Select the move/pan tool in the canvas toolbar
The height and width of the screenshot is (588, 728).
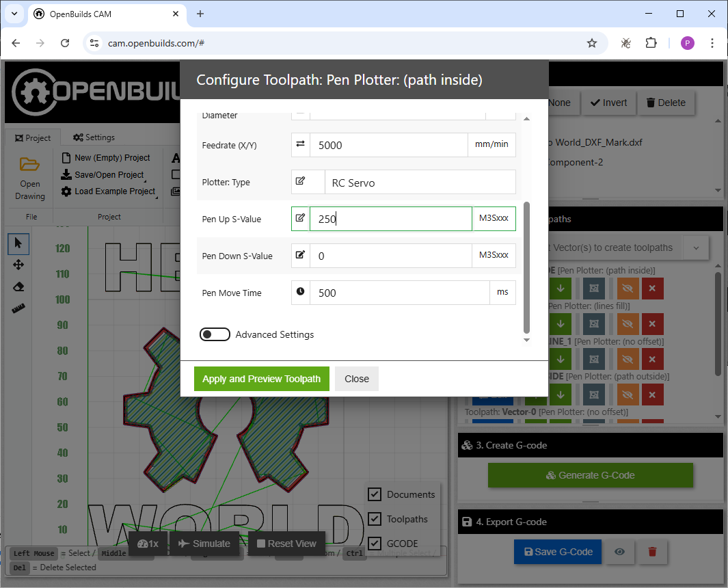18,265
